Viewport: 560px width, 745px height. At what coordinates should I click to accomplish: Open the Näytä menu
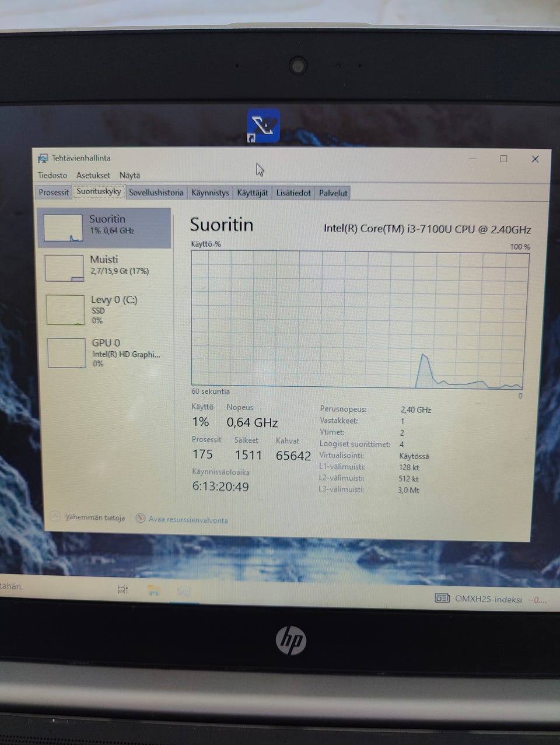point(129,175)
